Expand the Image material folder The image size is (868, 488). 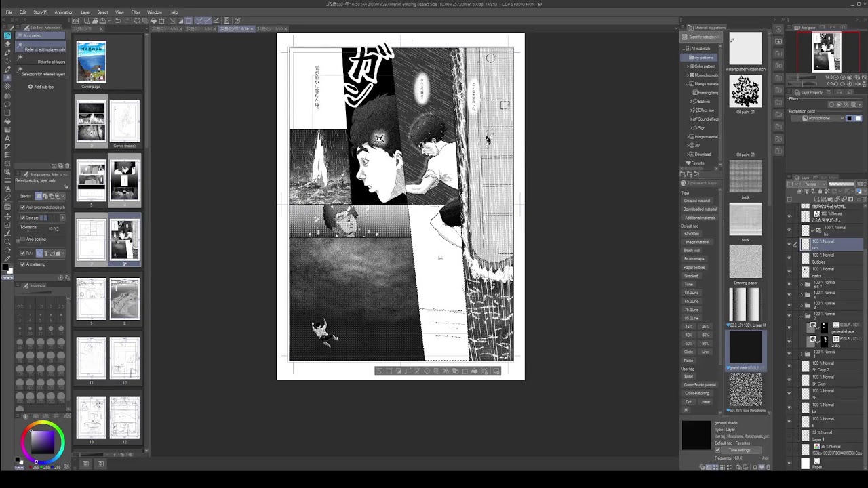(688, 137)
